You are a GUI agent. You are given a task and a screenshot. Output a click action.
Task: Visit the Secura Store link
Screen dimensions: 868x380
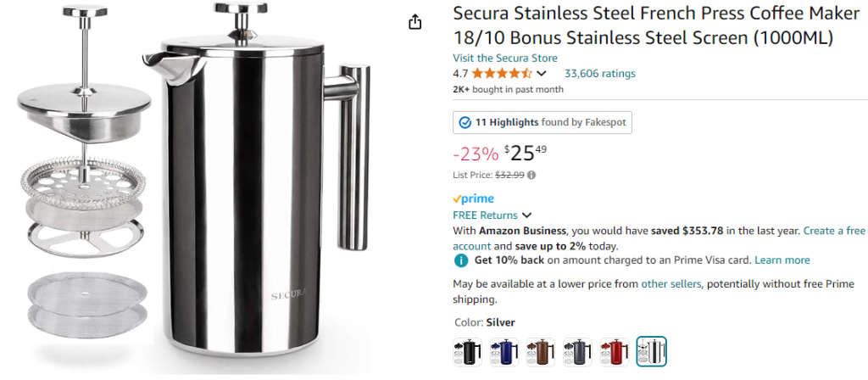[505, 58]
